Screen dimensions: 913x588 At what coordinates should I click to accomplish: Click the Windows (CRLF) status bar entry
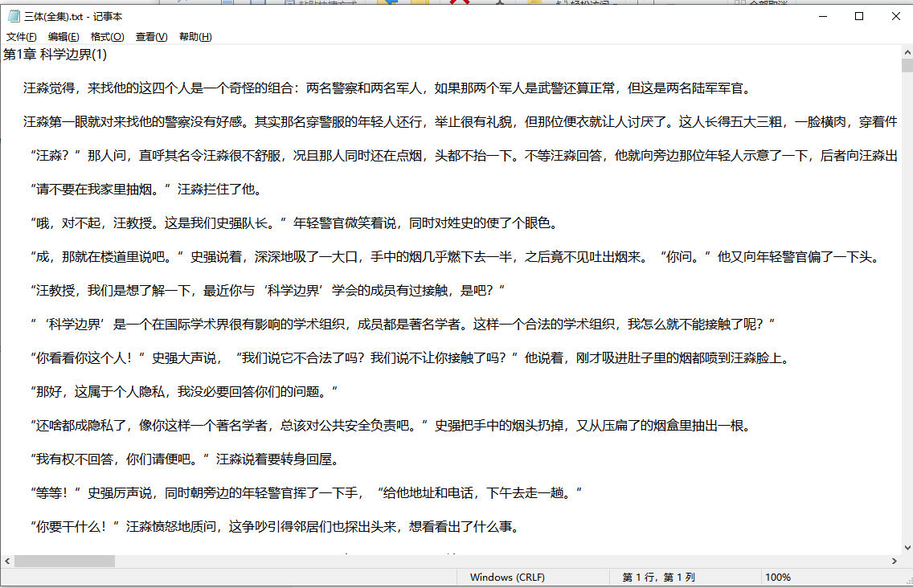point(507,578)
